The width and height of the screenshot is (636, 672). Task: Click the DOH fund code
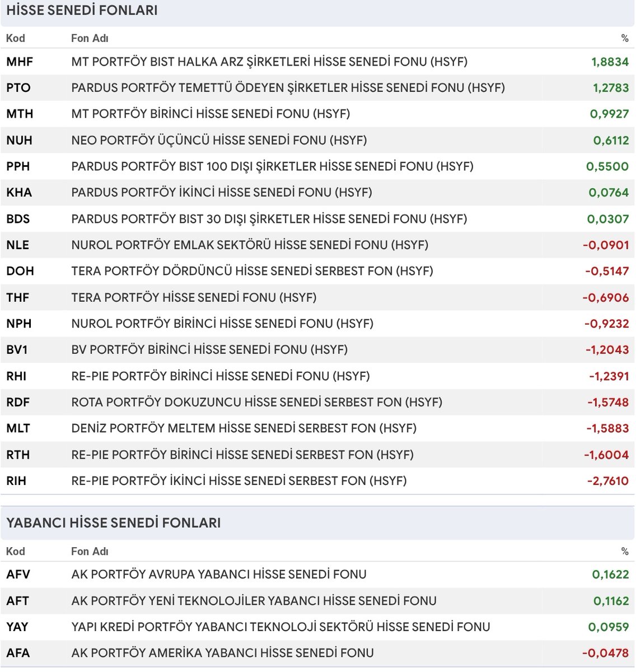[20, 271]
